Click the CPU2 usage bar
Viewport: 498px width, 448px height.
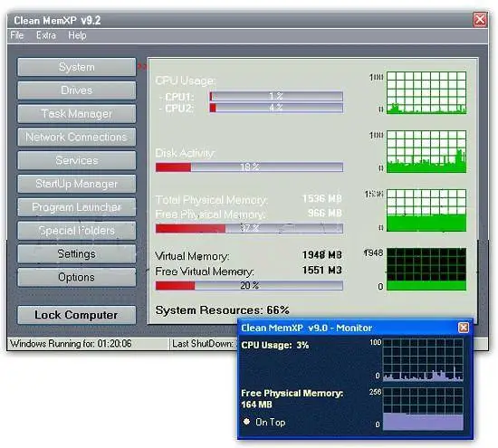(x=276, y=108)
